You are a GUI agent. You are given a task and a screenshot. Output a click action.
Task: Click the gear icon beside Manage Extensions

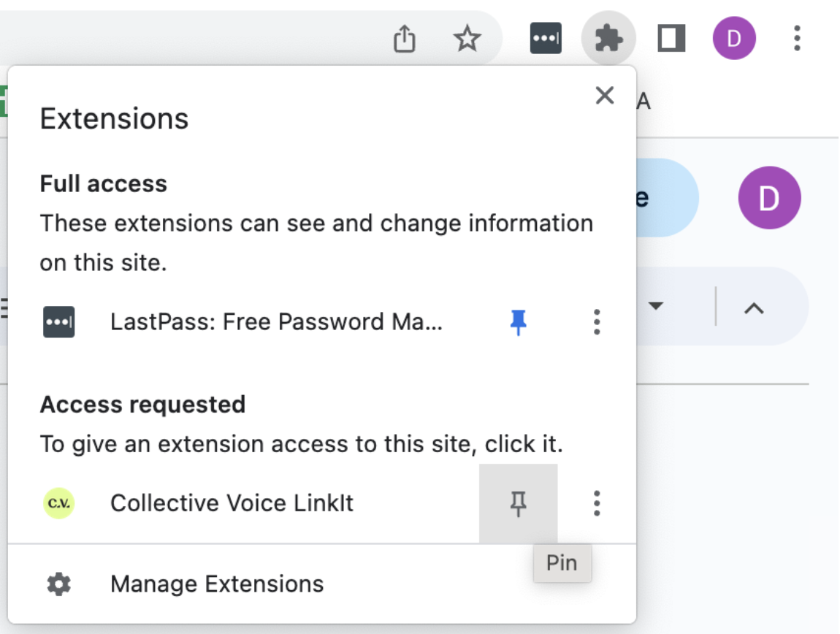point(58,584)
